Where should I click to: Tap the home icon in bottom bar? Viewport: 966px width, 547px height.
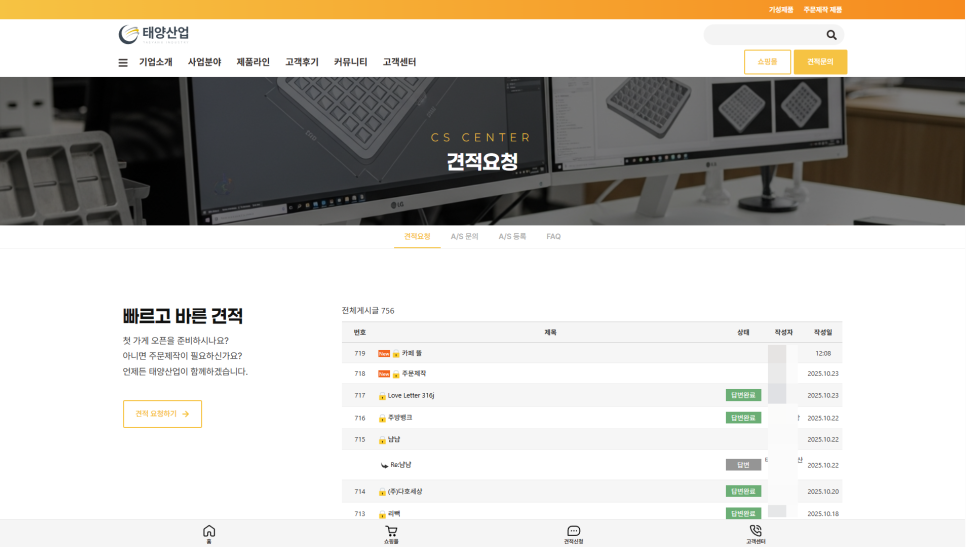pyautogui.click(x=209, y=531)
